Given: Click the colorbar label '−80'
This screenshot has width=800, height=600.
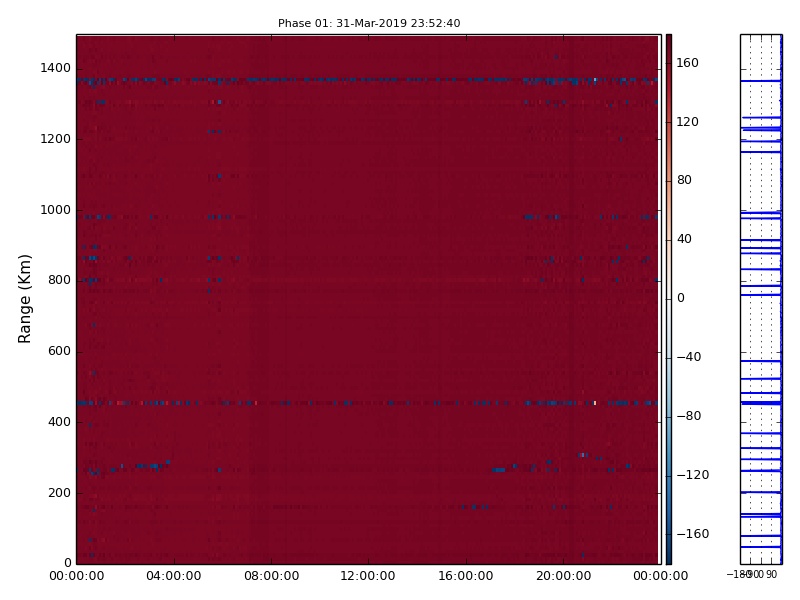Looking at the screenshot, I should 689,416.
